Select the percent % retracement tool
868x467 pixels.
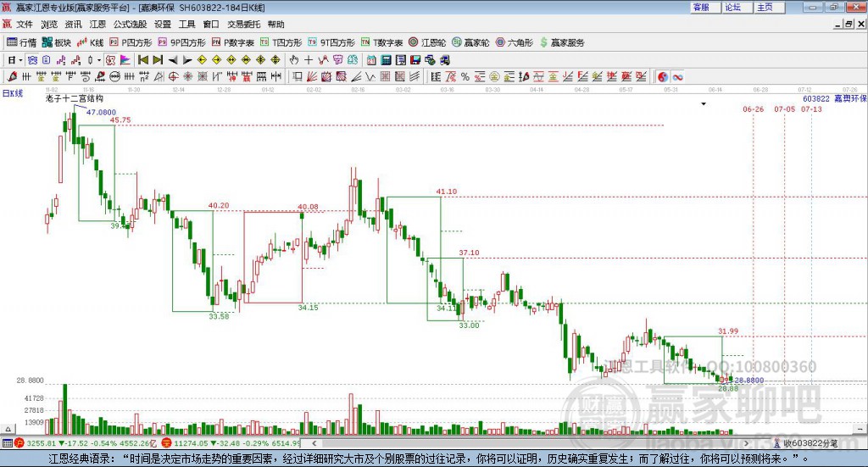click(465, 76)
